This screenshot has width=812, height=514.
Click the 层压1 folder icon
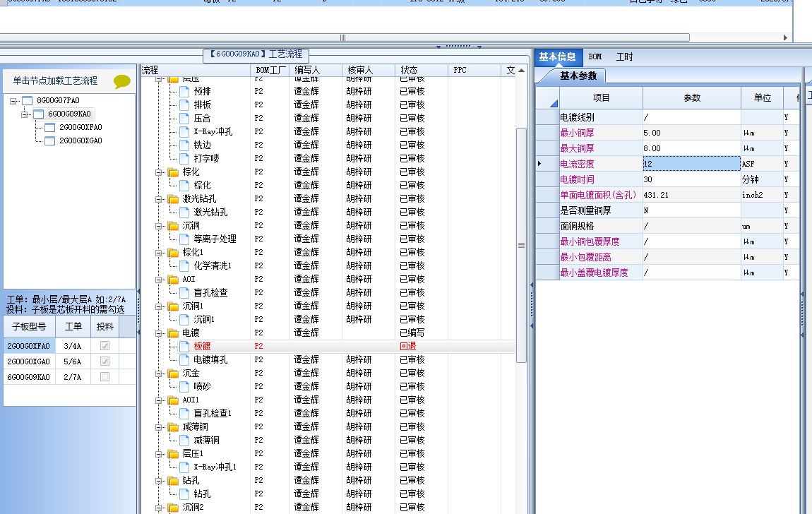[x=173, y=454]
